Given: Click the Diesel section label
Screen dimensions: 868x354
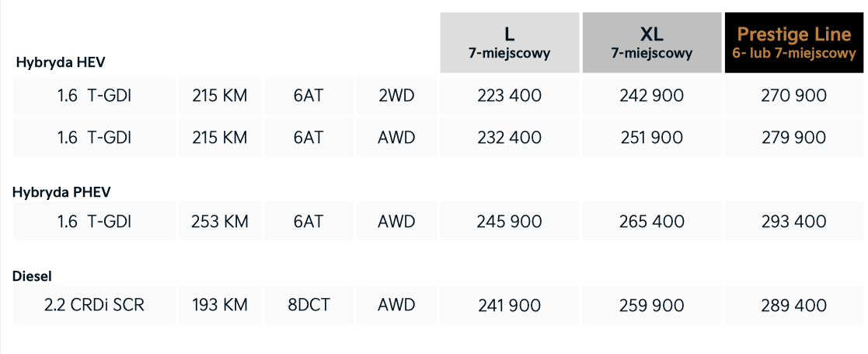Looking at the screenshot, I should click(32, 275).
